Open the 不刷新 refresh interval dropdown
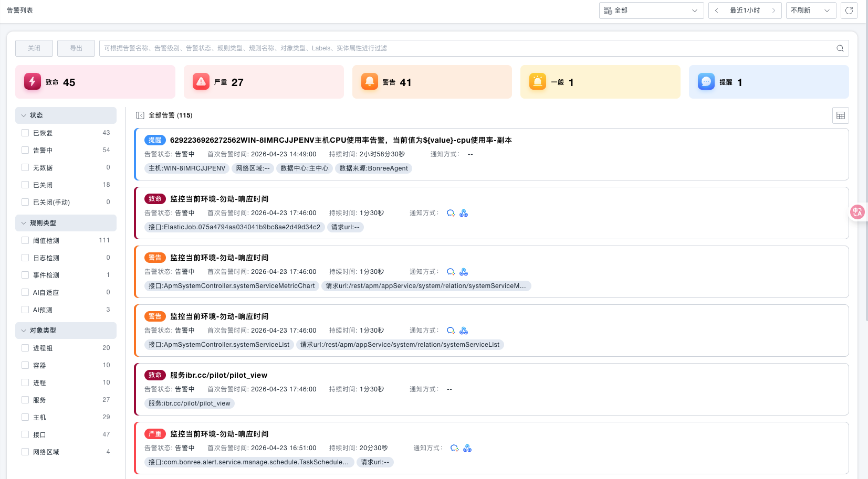The height and width of the screenshot is (479, 868). pyautogui.click(x=811, y=10)
